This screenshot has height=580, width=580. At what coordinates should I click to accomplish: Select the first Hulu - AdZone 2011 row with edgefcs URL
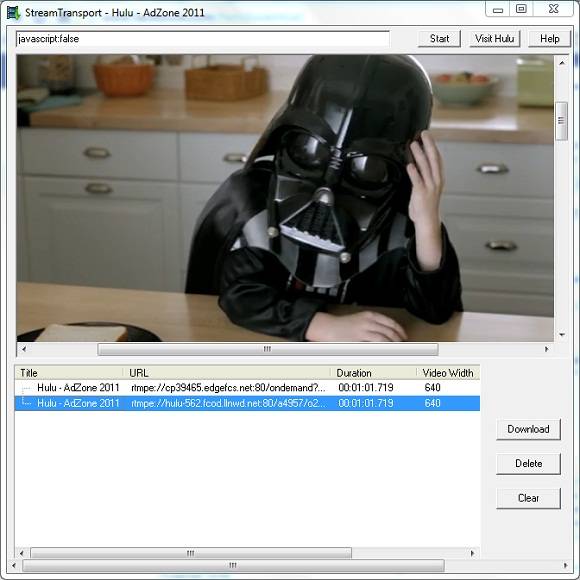coord(247,388)
